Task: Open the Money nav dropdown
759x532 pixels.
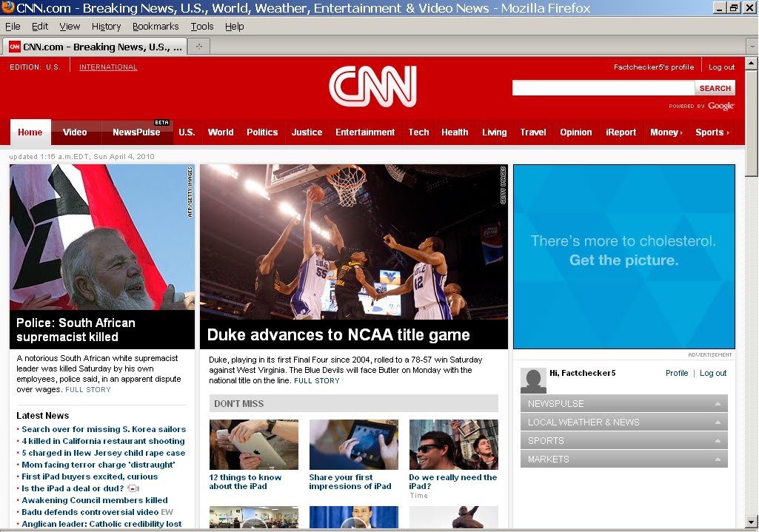Action: pos(666,132)
